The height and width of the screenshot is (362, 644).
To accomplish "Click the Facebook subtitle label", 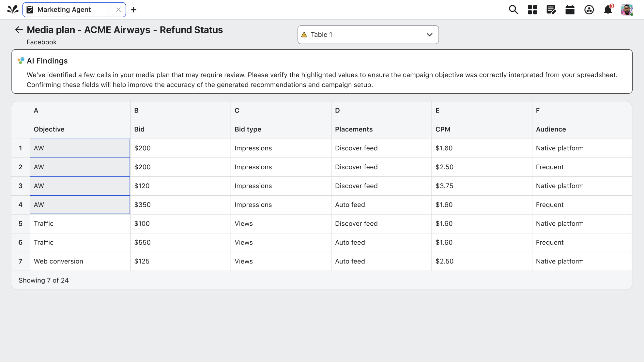I will 42,42.
